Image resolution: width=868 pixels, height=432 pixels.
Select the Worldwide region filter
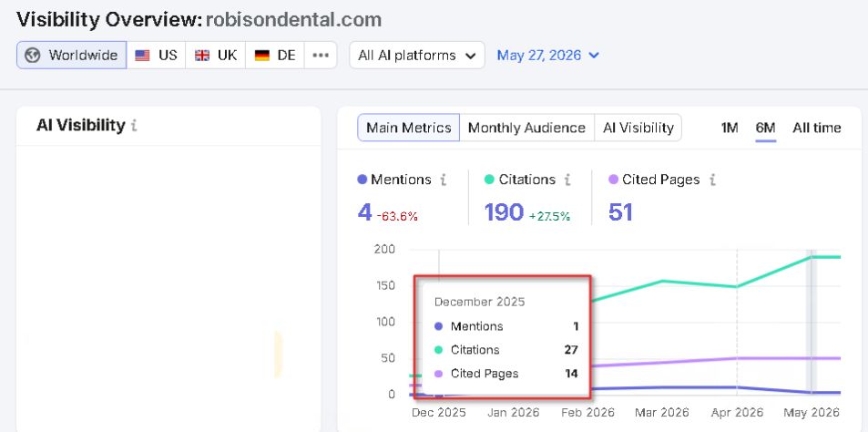[71, 56]
